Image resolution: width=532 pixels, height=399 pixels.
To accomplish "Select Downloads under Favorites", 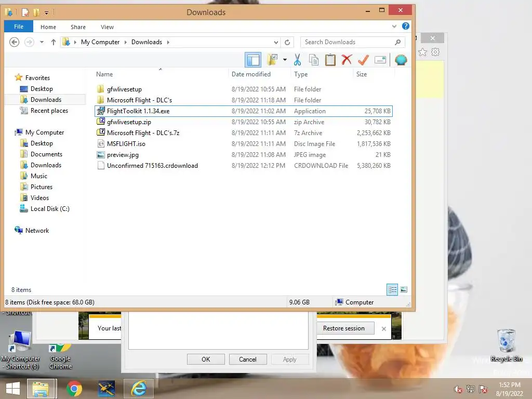I will [x=46, y=99].
